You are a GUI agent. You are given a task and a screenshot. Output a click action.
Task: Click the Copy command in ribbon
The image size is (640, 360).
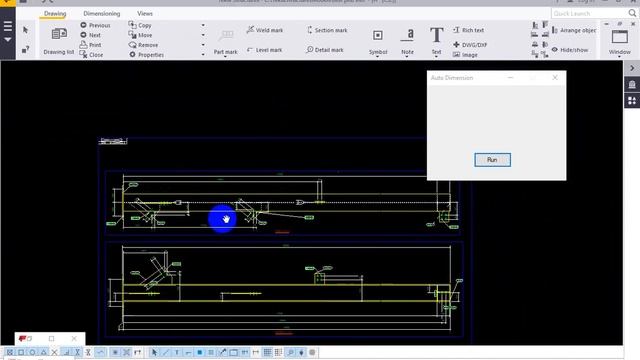pyautogui.click(x=140, y=25)
